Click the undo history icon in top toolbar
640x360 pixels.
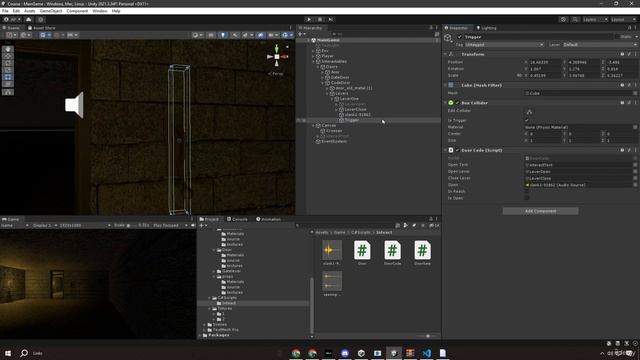(x=563, y=19)
